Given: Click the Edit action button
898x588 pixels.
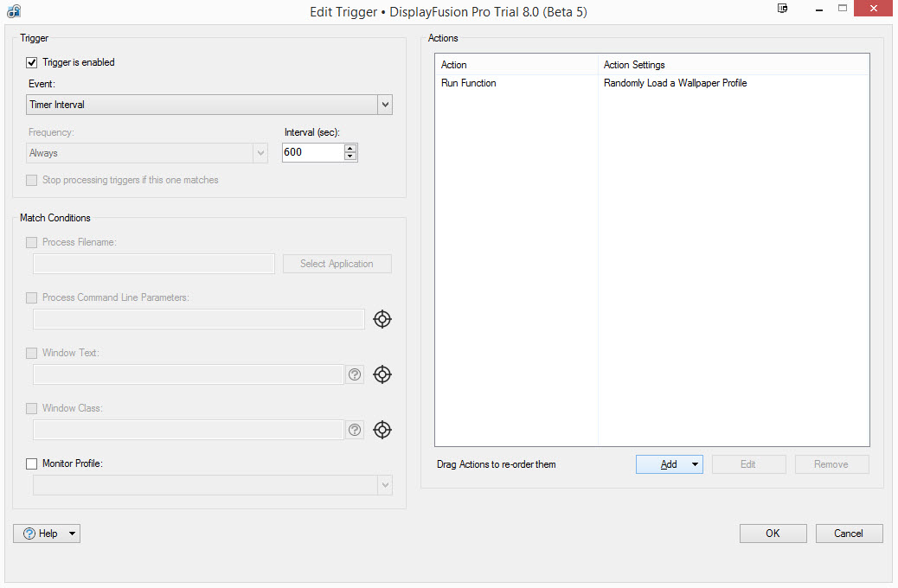Looking at the screenshot, I should [x=748, y=464].
